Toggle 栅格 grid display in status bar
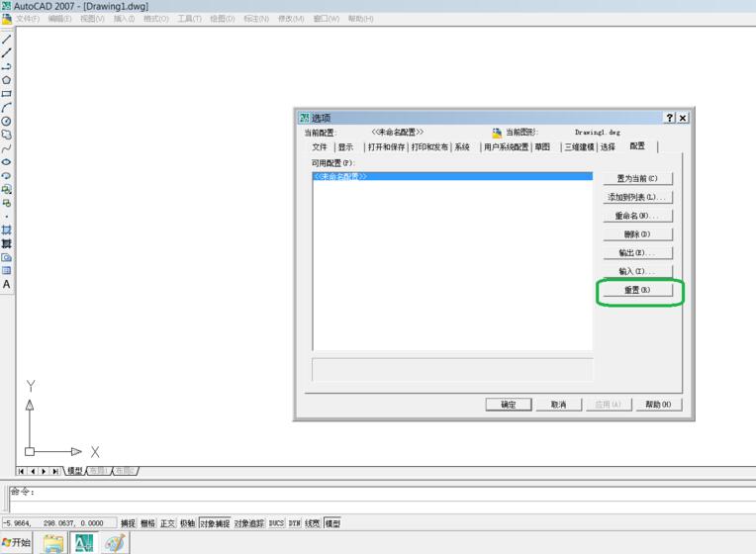The height and width of the screenshot is (554, 756). [147, 523]
